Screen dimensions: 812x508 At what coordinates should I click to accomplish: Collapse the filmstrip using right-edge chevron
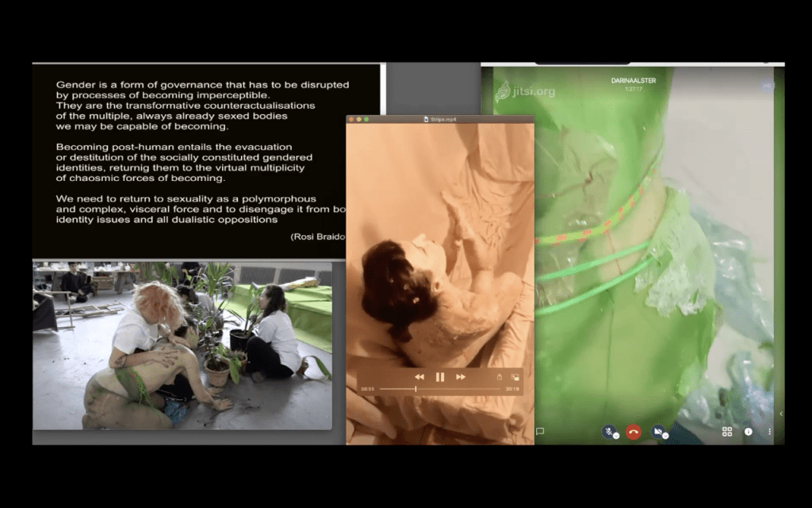(x=780, y=414)
